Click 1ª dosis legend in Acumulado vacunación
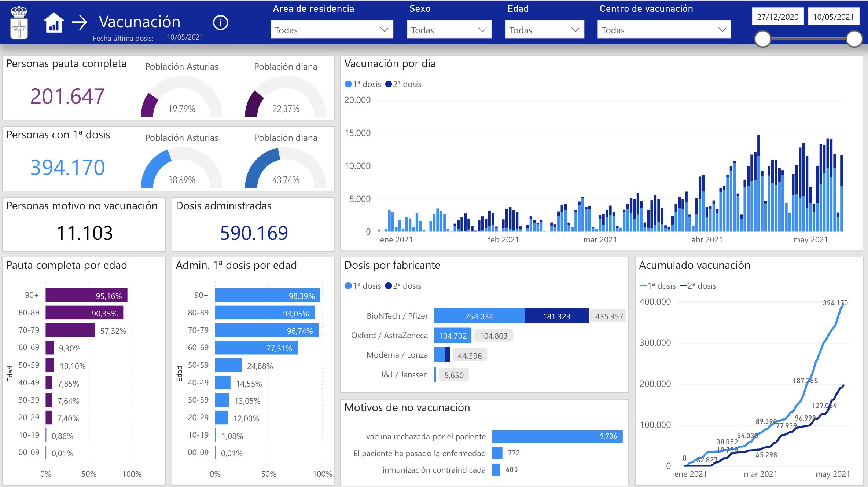The image size is (868, 487). pyautogui.click(x=658, y=286)
